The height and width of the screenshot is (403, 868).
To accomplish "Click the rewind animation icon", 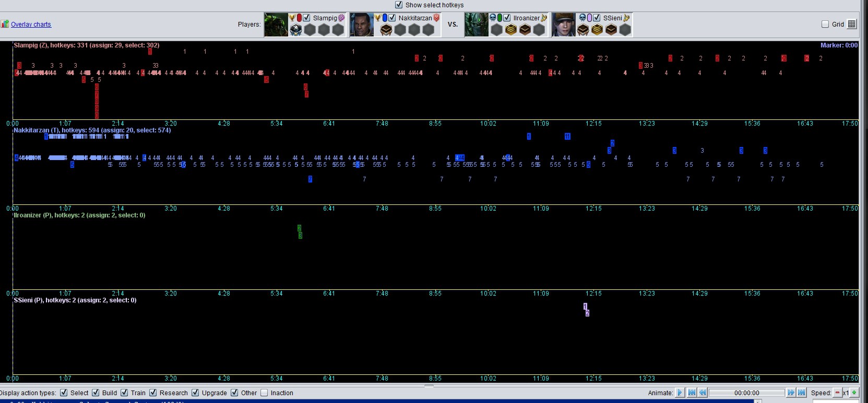I will pyautogui.click(x=703, y=393).
